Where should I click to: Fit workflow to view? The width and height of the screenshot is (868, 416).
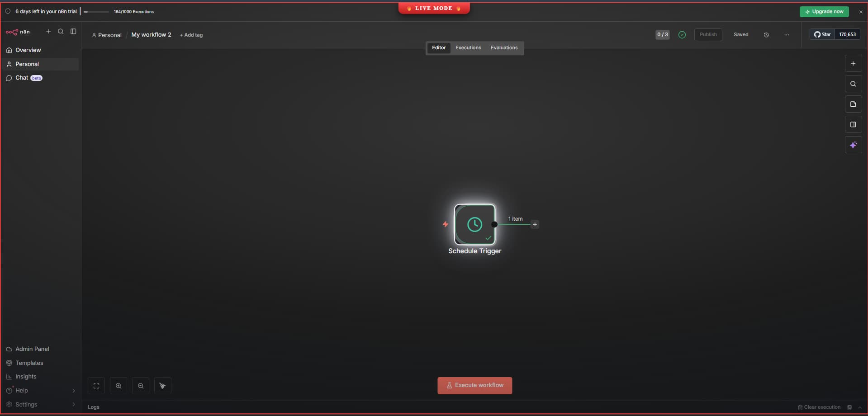click(x=96, y=386)
